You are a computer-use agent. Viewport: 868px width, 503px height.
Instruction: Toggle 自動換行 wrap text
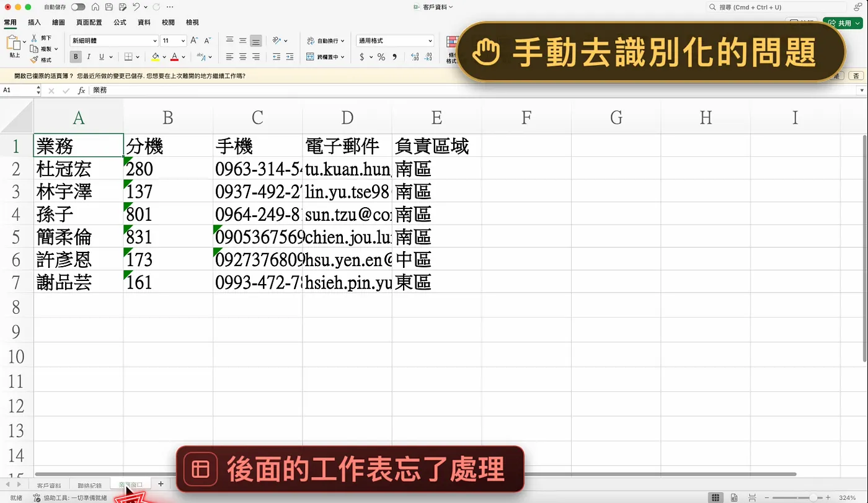click(326, 41)
